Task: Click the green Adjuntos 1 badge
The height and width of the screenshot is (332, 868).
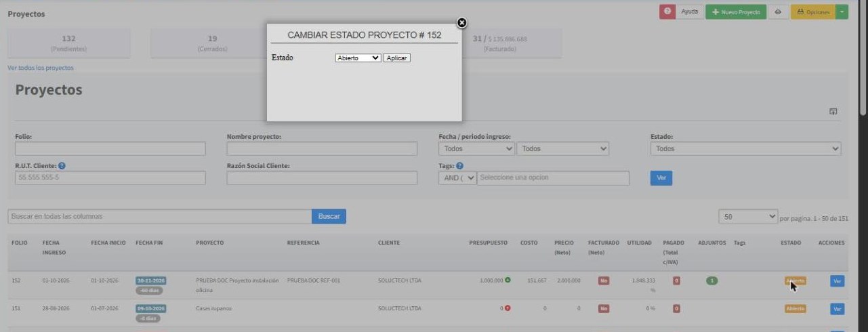Action: 711,281
